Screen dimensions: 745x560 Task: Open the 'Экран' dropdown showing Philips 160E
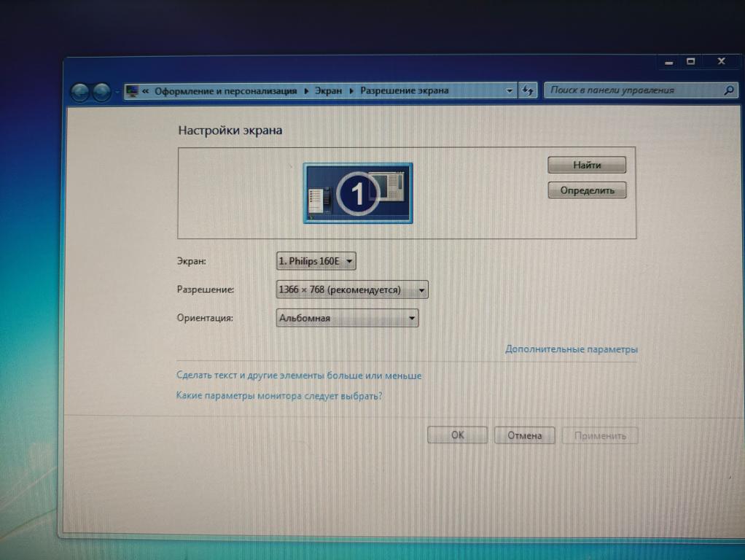(316, 261)
